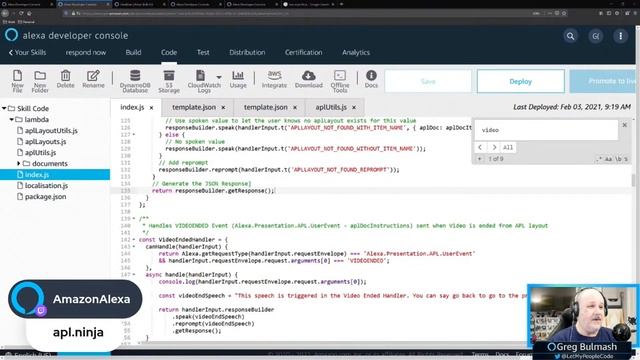This screenshot has width=640, height=360.
Task: Switch to the second template.json editor tab
Action: click(266, 107)
